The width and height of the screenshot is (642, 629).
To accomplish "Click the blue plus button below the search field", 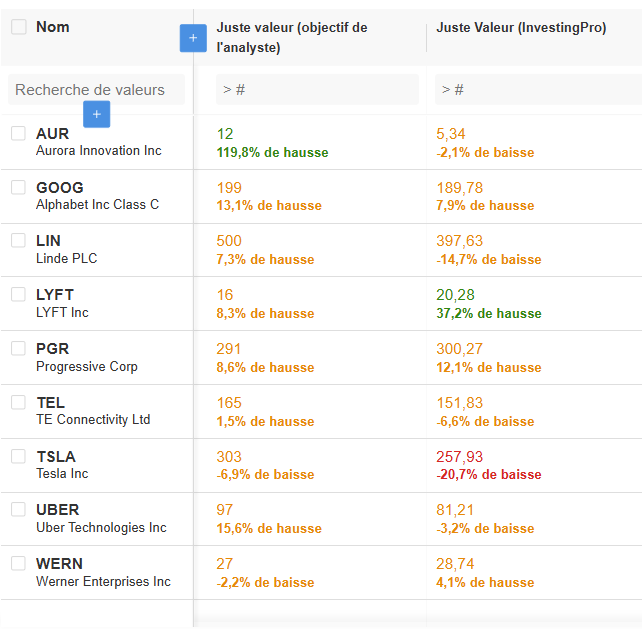I will (97, 114).
